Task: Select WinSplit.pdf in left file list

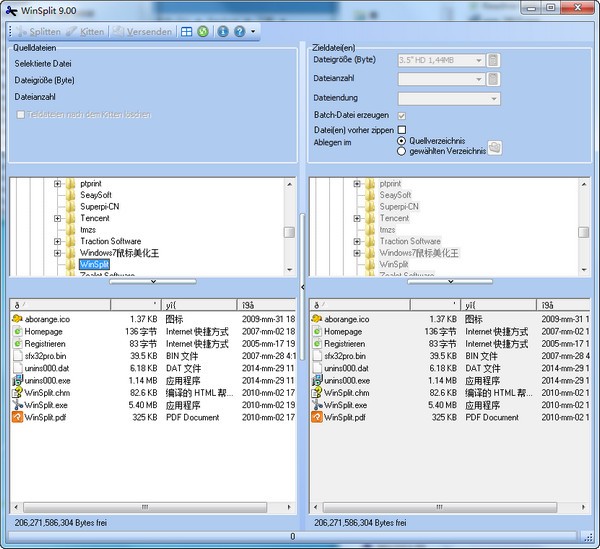Action: click(x=45, y=417)
